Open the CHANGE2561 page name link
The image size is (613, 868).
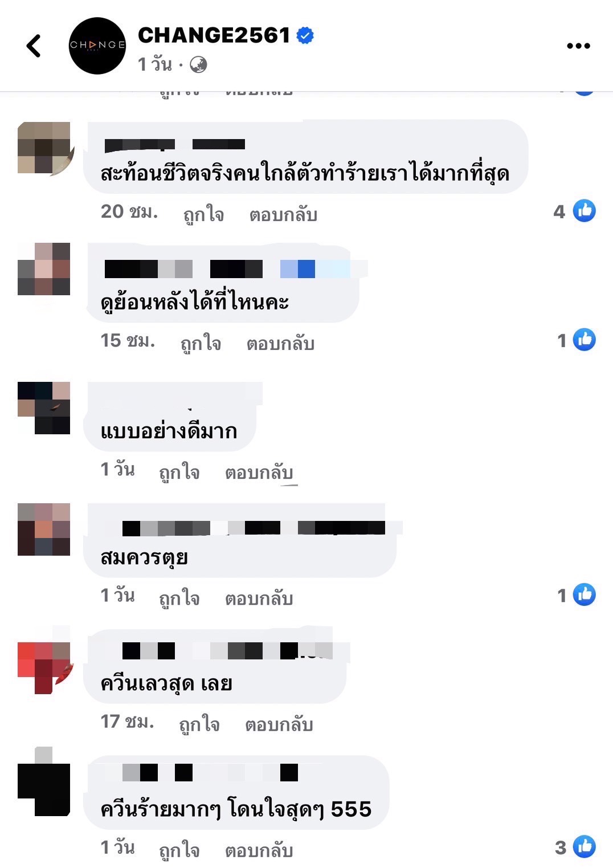(214, 35)
